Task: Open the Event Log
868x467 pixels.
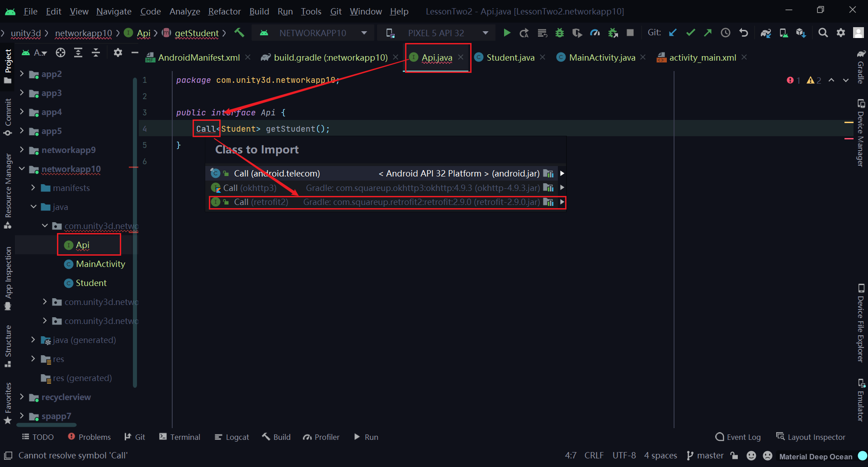Action: [x=738, y=437]
